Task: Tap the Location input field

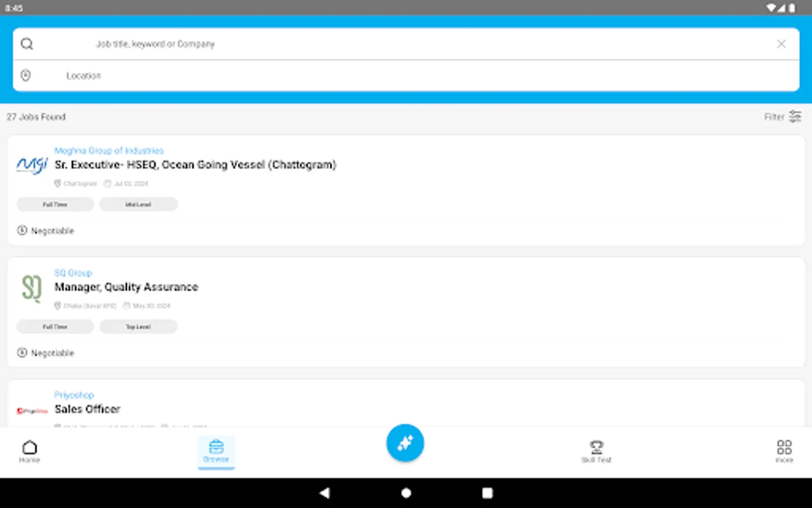Action: (226, 75)
